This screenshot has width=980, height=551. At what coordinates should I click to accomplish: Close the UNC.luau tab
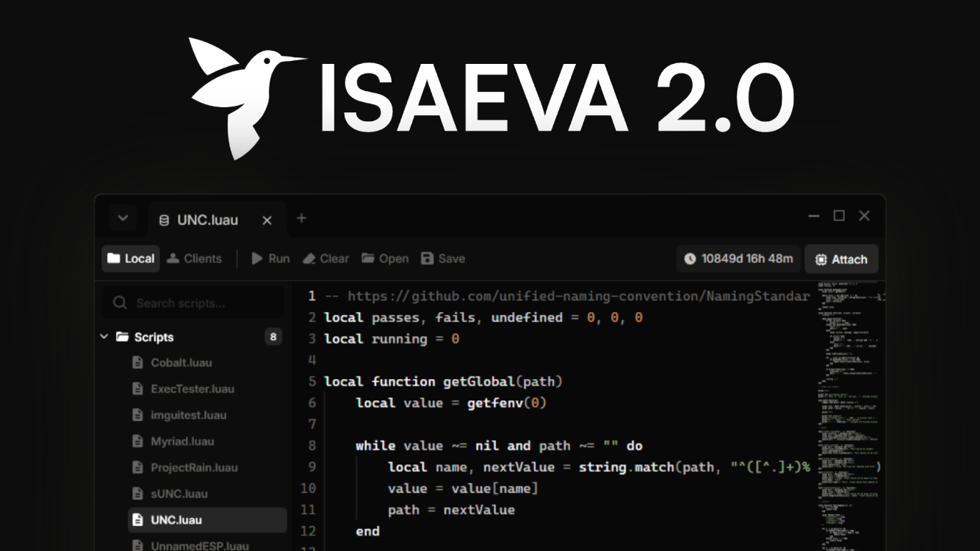click(267, 220)
